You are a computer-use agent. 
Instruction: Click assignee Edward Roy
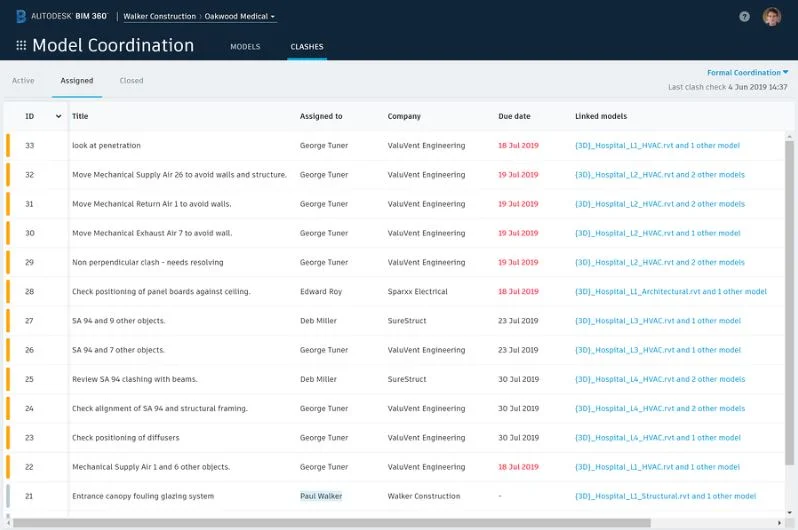point(321,292)
